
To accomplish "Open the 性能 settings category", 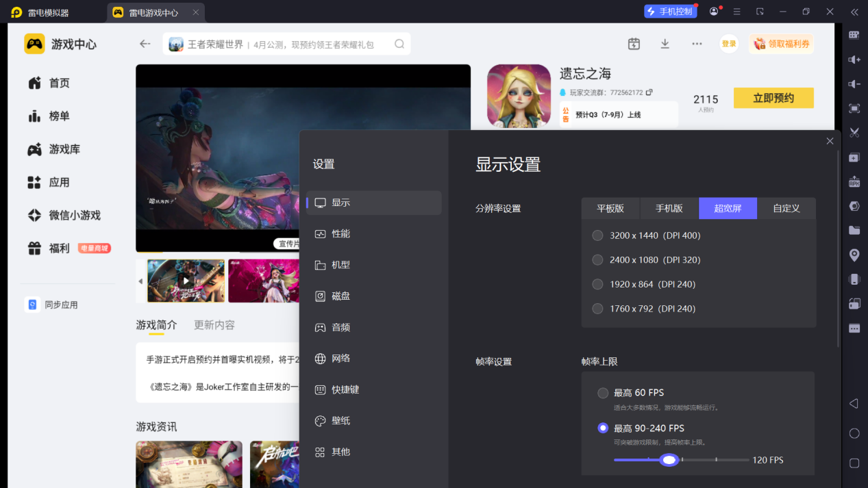I will pos(340,234).
